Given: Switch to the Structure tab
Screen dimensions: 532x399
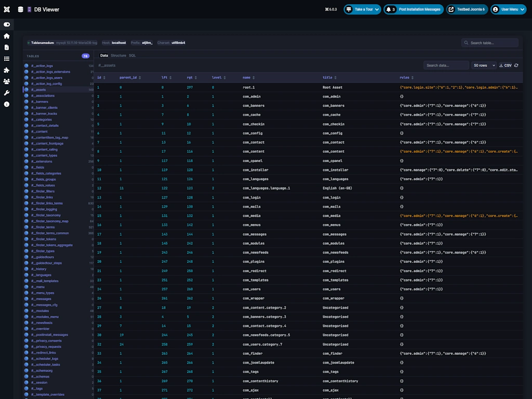Looking at the screenshot, I should 118,55.
